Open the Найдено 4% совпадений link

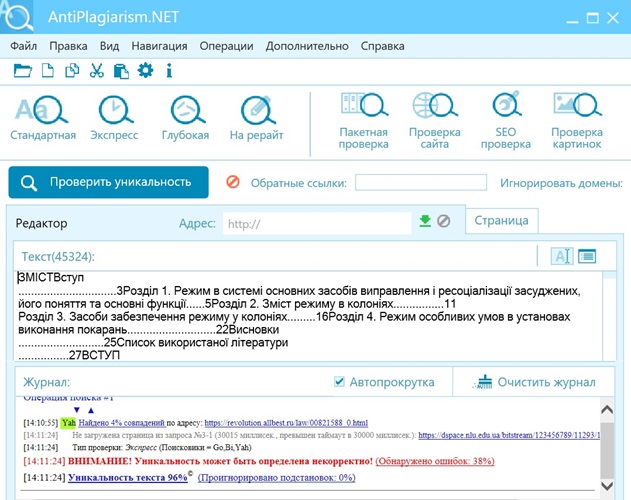coord(122,423)
